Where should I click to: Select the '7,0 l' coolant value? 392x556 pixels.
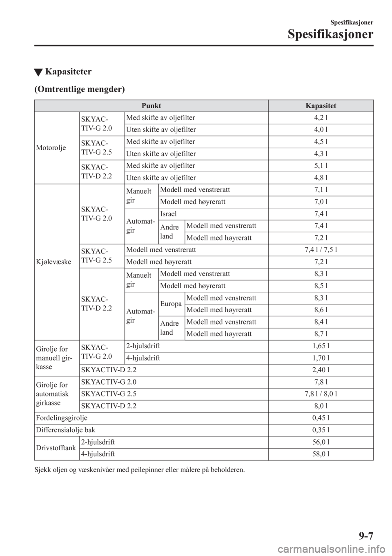[321, 202]
